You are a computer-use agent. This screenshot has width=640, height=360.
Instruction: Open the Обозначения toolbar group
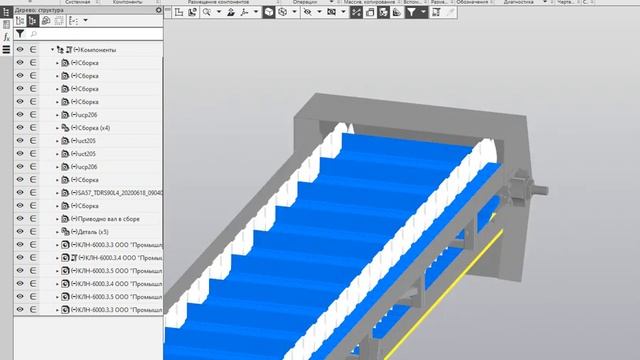click(472, 2)
